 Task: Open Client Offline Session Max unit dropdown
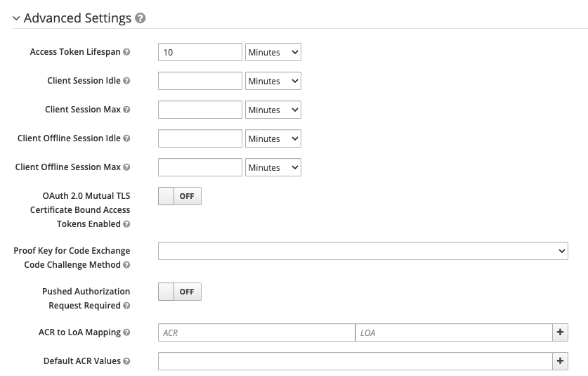coord(273,168)
